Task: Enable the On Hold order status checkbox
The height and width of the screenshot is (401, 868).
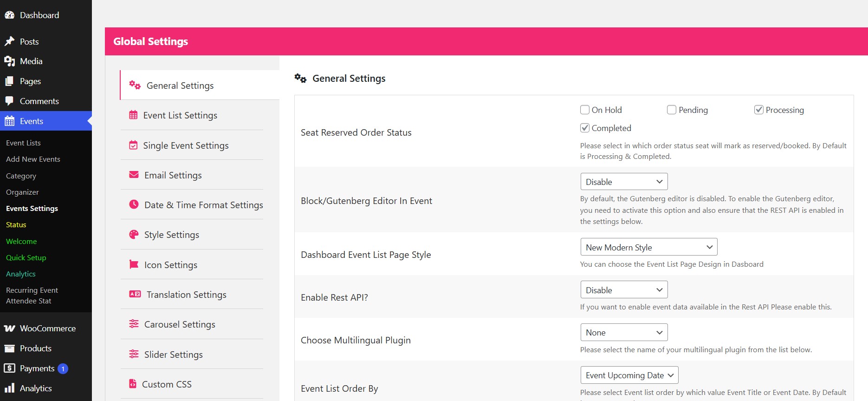Action: [585, 110]
